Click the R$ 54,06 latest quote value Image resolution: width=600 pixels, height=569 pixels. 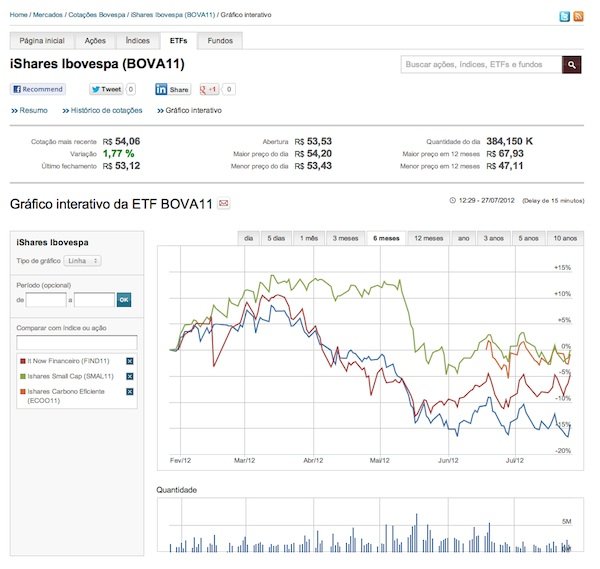point(121,141)
